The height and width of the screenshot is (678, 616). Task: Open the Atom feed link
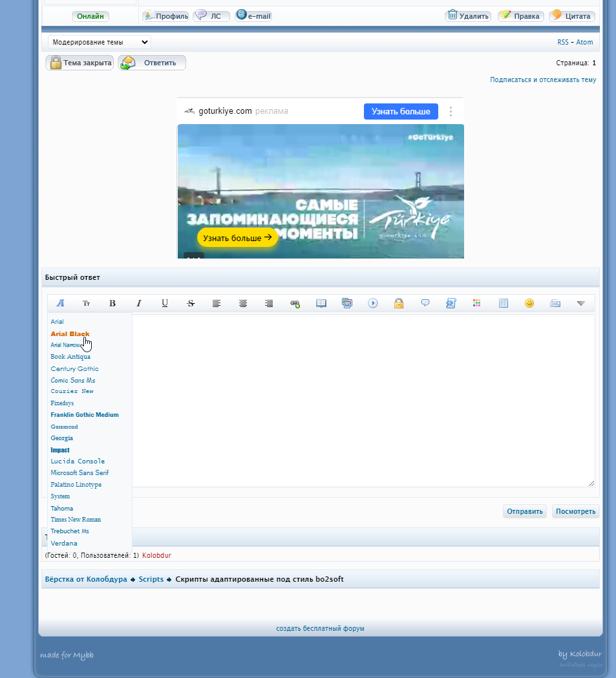pyautogui.click(x=584, y=43)
